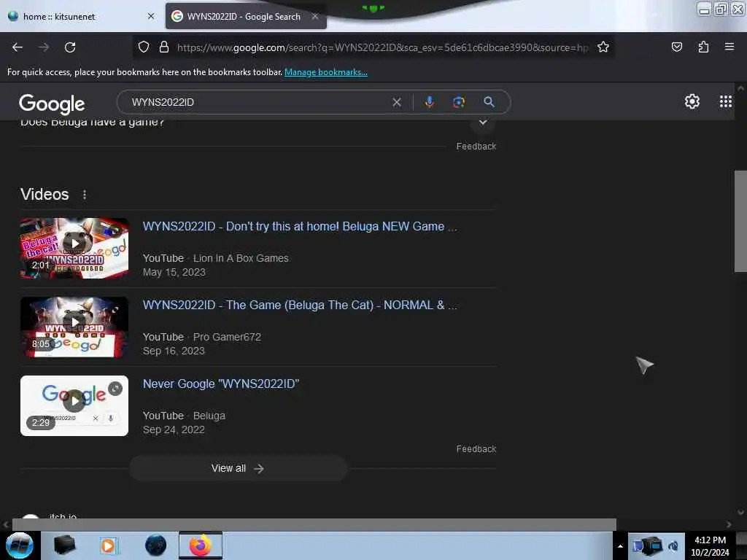This screenshot has height=560, width=747.
Task: Open the three-dot menu beside Videos heading
Action: pos(85,195)
